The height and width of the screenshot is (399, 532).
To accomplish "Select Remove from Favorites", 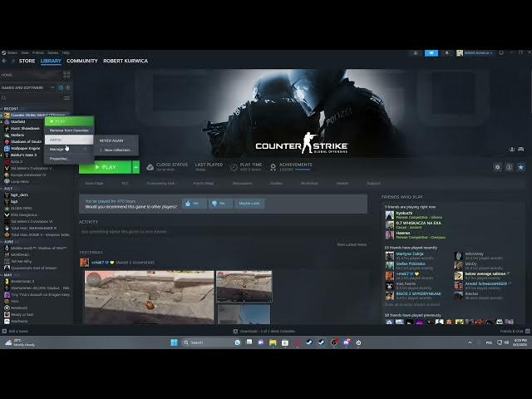I will point(69,131).
